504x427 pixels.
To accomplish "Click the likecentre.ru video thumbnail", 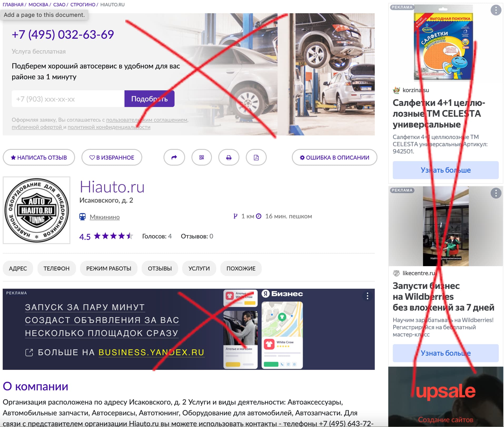I will [x=446, y=226].
